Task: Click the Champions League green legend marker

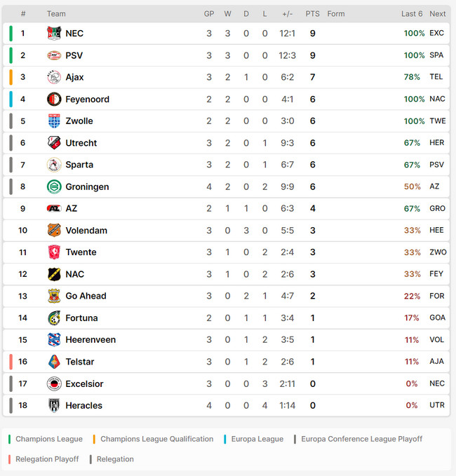Action: click(x=10, y=440)
